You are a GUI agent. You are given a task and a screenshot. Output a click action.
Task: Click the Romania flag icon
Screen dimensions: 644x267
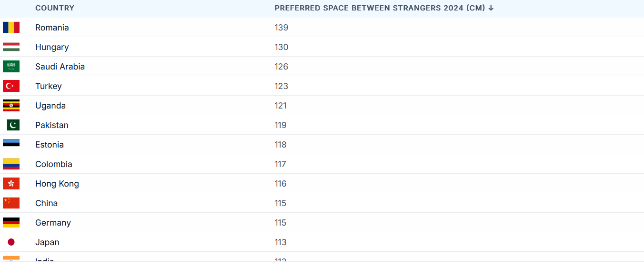11,28
